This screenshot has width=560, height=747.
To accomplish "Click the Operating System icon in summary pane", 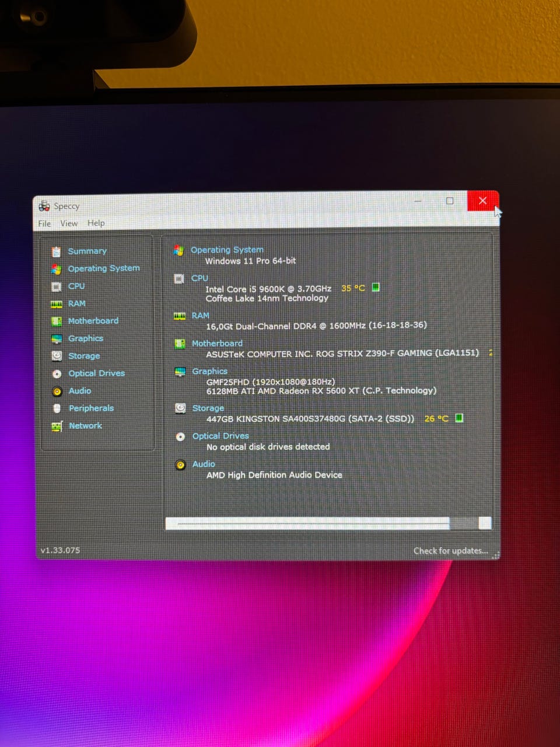I will 178,250.
